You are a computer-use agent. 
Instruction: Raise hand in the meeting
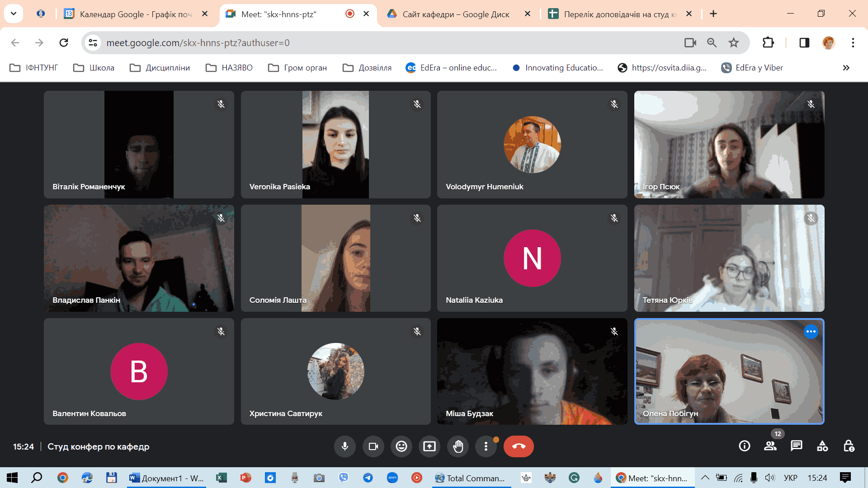[458, 446]
